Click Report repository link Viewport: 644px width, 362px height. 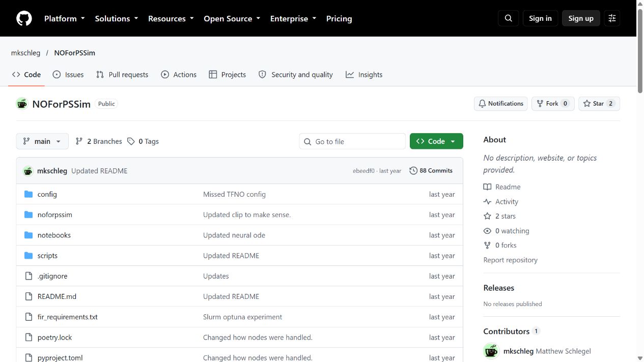[510, 260]
